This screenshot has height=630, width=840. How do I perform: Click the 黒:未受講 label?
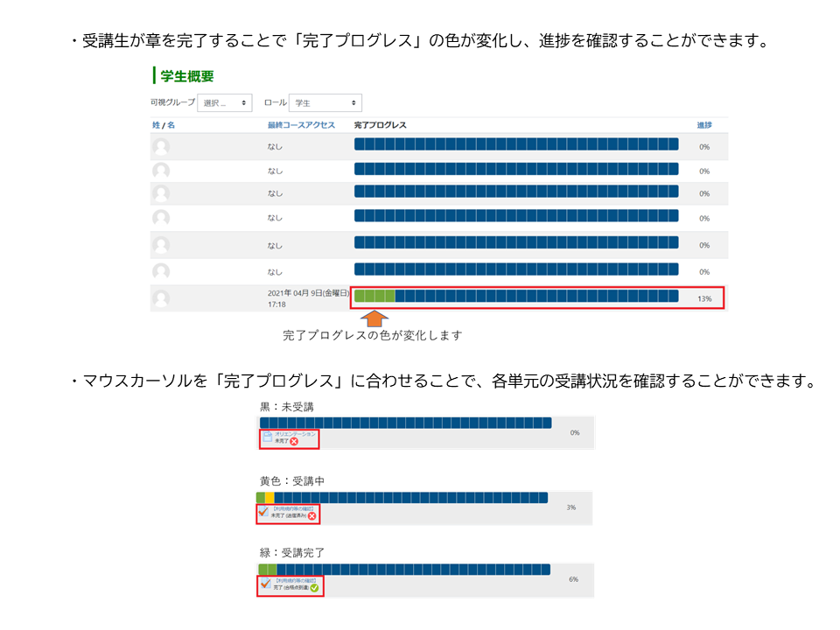pyautogui.click(x=287, y=407)
